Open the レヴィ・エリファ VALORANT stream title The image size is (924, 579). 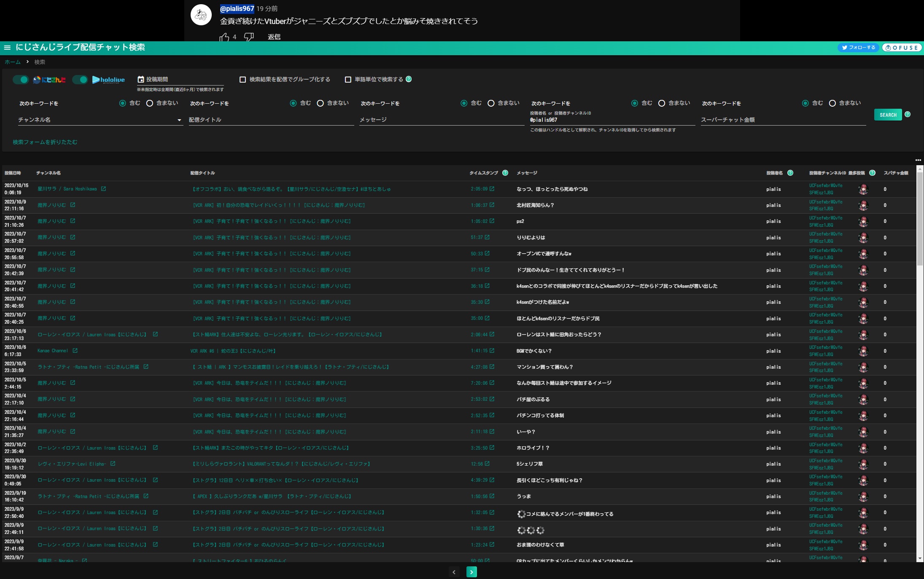tap(281, 464)
